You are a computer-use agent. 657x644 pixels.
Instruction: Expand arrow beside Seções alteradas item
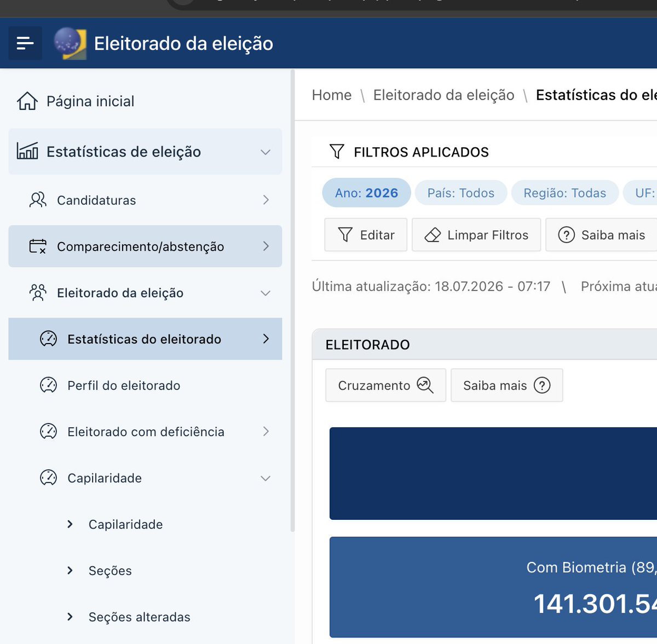(x=70, y=617)
